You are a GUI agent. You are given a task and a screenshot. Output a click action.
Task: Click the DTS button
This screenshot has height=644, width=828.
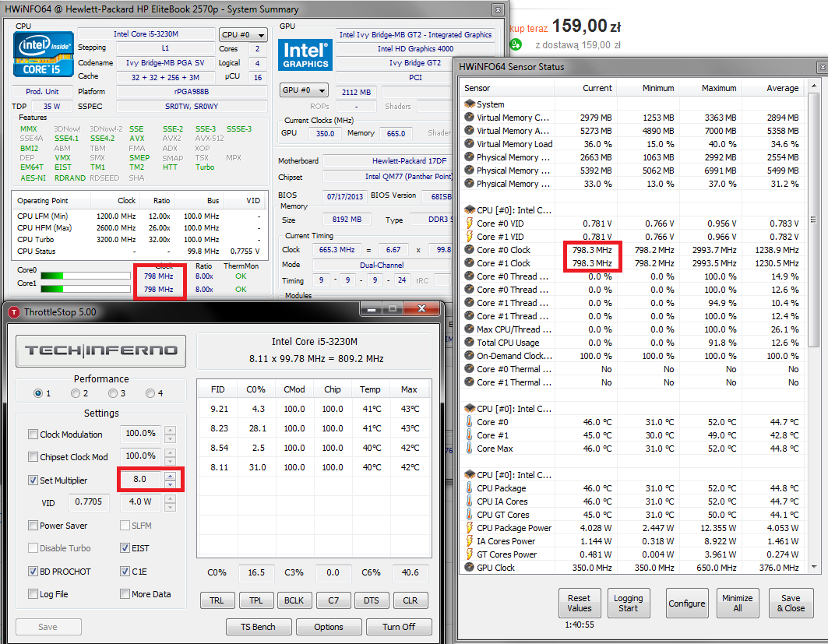coord(372,600)
